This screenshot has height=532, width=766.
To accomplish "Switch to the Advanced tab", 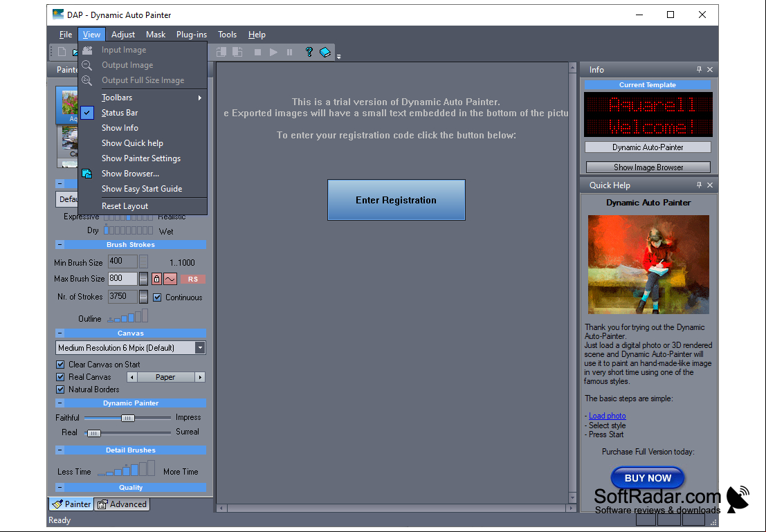I will tap(122, 504).
